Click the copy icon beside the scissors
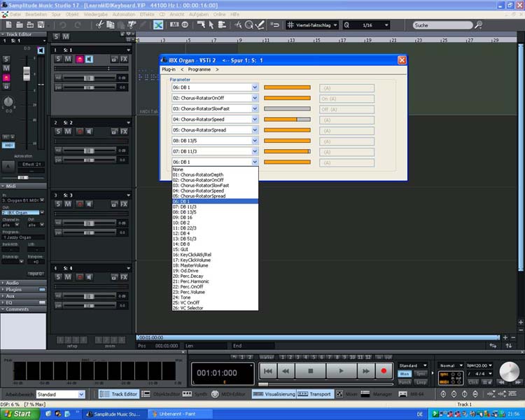This screenshot has width=525, height=420. 110,24
